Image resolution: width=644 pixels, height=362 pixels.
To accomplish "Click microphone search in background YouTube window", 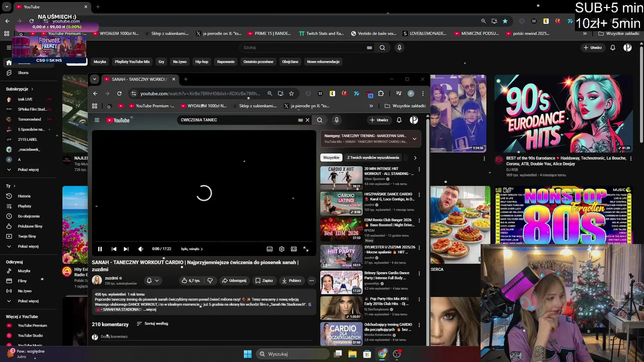I will tap(399, 48).
